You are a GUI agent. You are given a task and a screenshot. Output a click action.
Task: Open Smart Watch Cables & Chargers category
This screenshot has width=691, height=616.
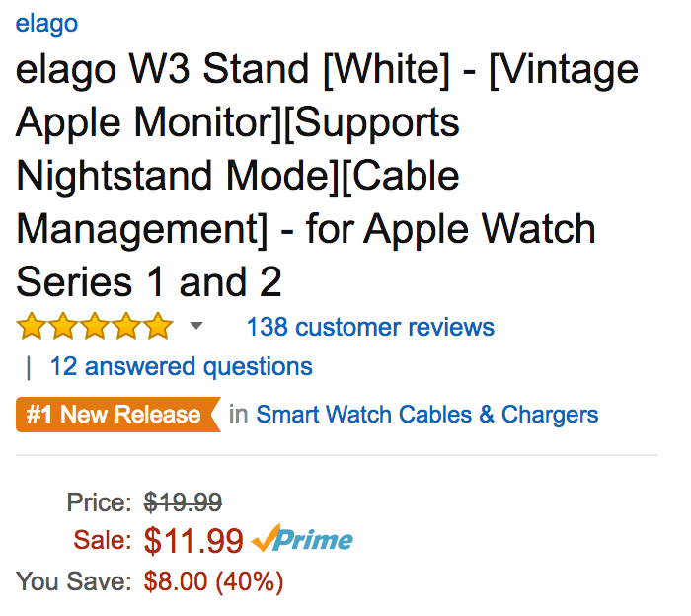(426, 415)
